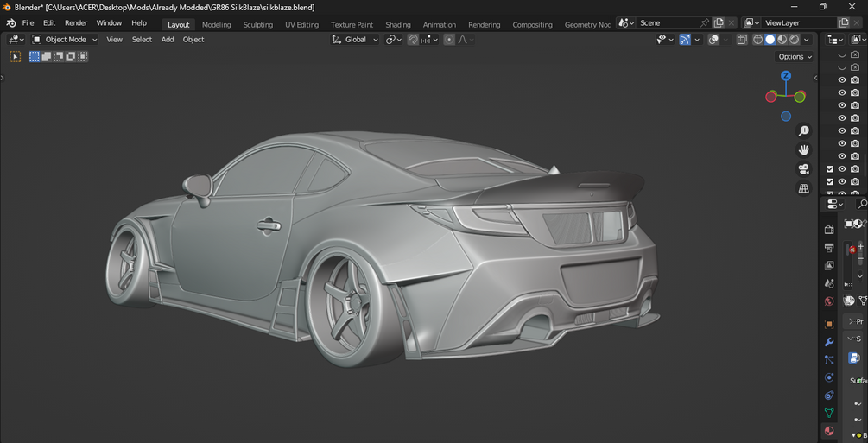Open the Options dropdown

point(795,56)
